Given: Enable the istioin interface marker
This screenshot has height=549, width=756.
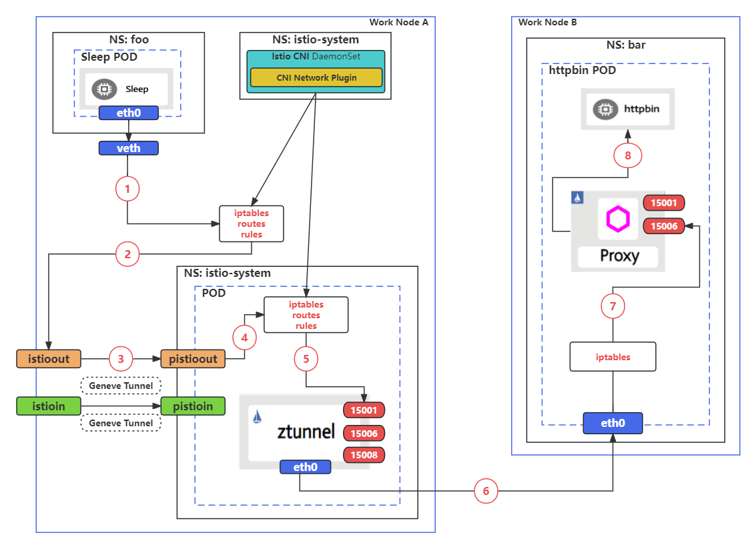Looking at the screenshot, I should [x=48, y=406].
